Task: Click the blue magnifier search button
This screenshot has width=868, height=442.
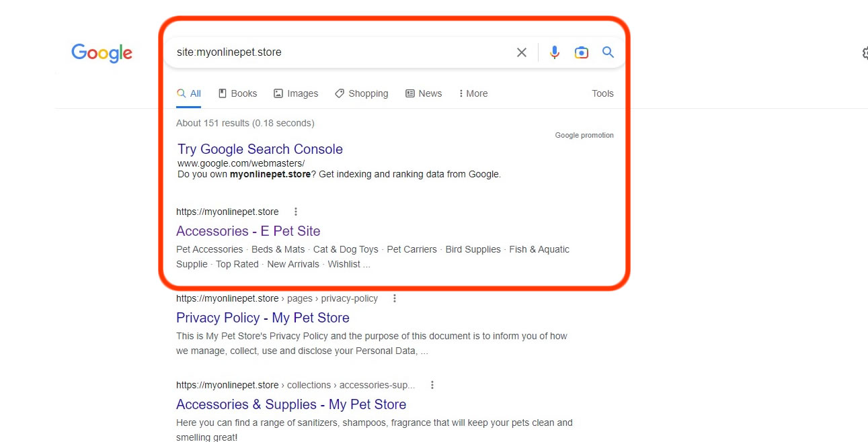Action: [608, 52]
